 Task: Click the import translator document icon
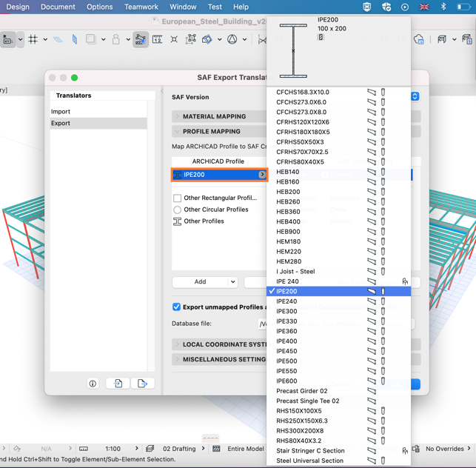coord(118,384)
